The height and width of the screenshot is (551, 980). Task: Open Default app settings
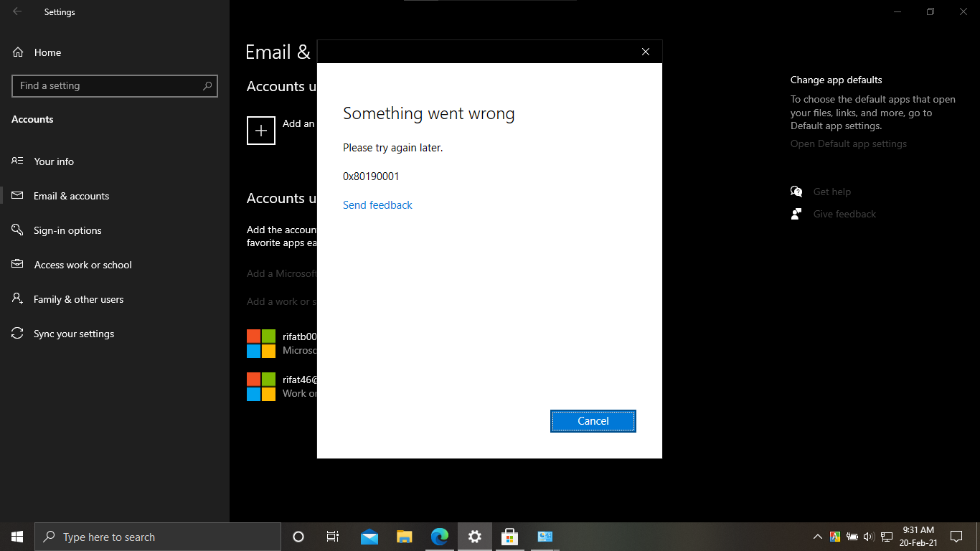click(x=848, y=143)
